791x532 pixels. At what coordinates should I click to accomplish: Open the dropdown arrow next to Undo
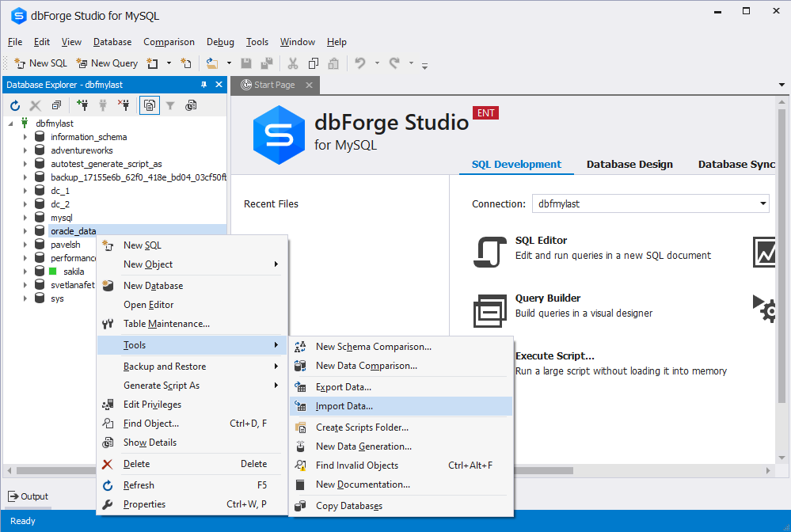(377, 63)
